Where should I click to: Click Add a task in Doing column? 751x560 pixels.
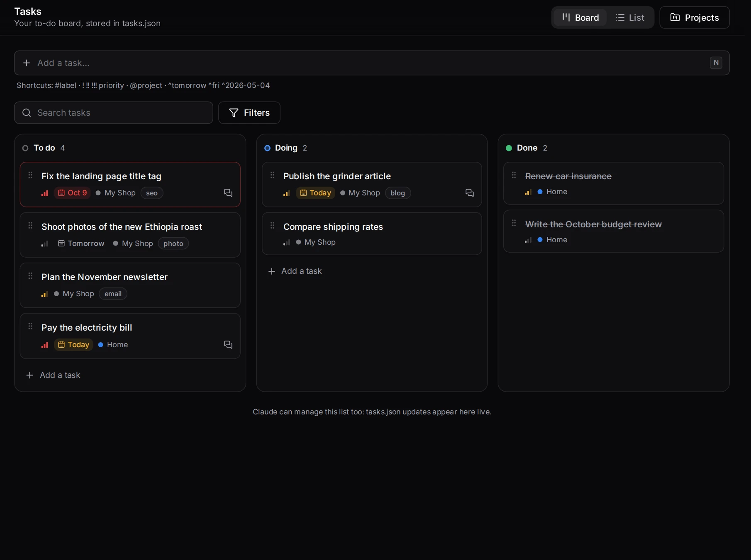tap(295, 271)
